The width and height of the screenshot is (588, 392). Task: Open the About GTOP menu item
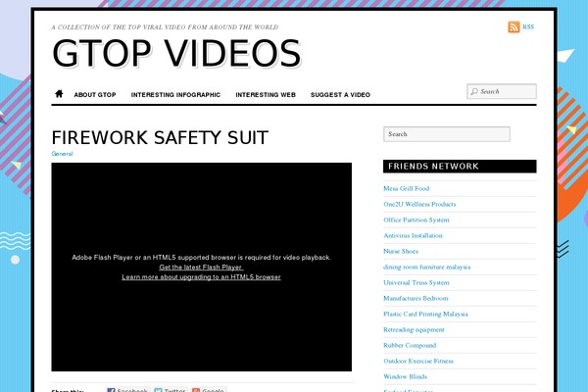pos(95,95)
